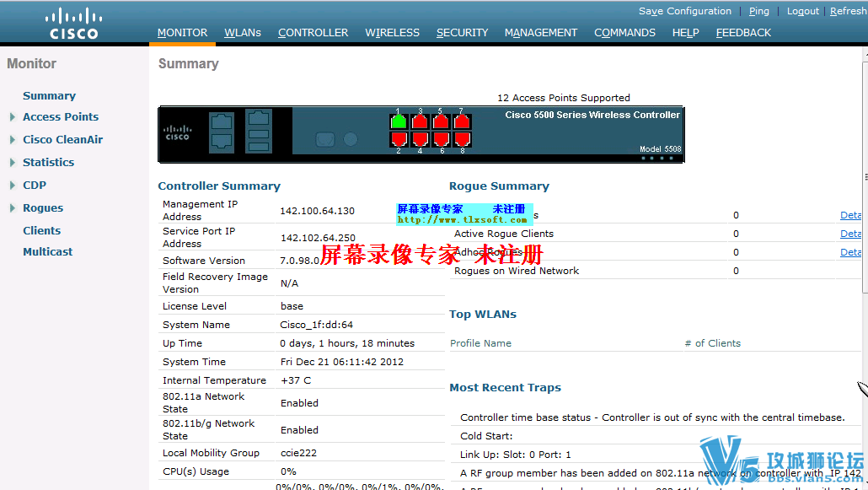
Task: Click License Level value base
Action: 292,306
